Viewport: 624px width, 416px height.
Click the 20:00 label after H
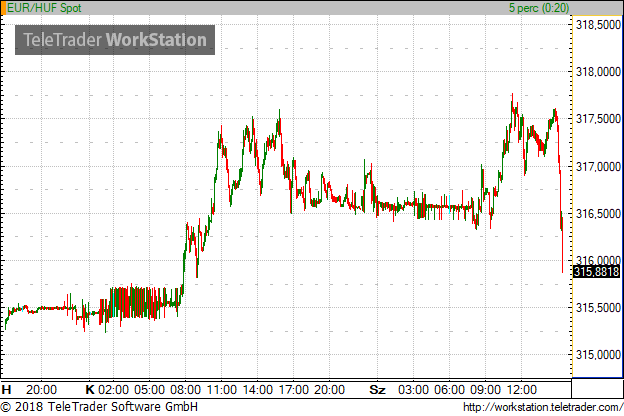click(41, 389)
